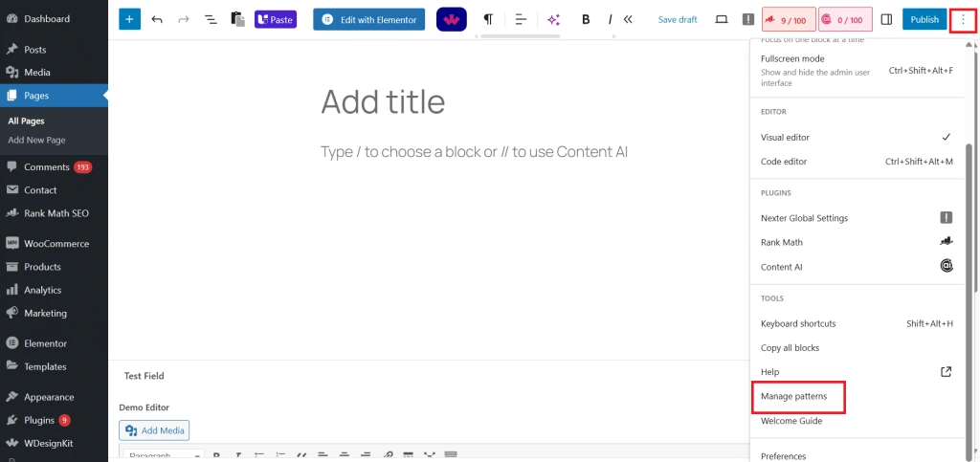Apply bold formatting in top toolbar
Image resolution: width=980 pixels, height=462 pixels.
tap(586, 19)
